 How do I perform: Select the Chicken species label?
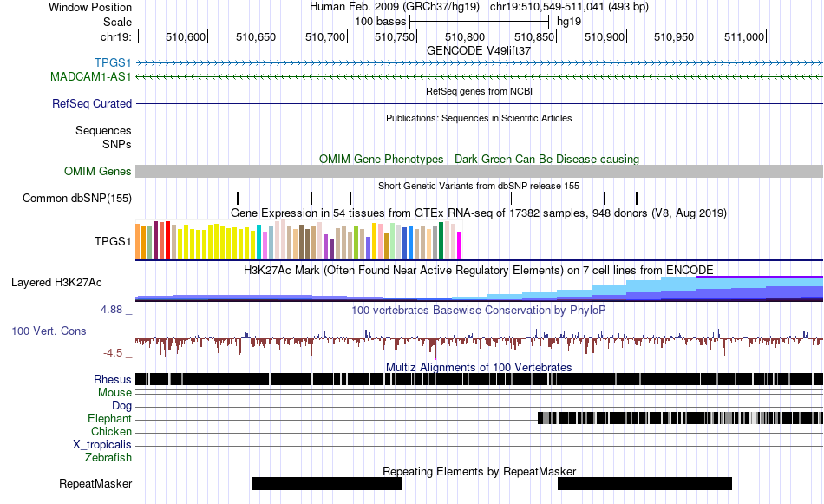111,431
